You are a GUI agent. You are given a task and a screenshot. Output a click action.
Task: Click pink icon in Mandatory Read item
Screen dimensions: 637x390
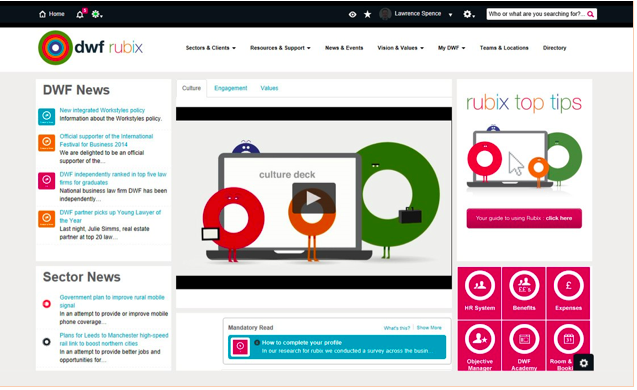coord(240,347)
